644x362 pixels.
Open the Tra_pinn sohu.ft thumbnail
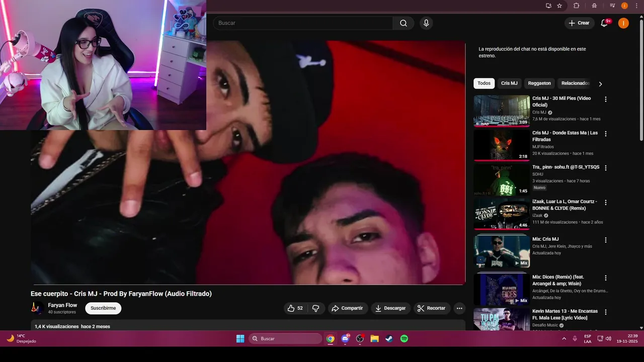(x=502, y=179)
